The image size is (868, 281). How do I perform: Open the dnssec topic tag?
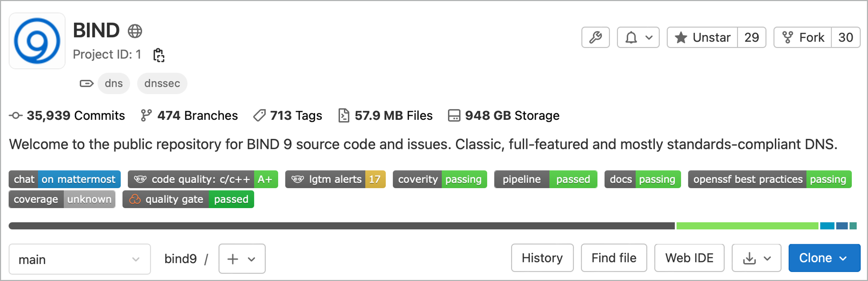pyautogui.click(x=162, y=83)
